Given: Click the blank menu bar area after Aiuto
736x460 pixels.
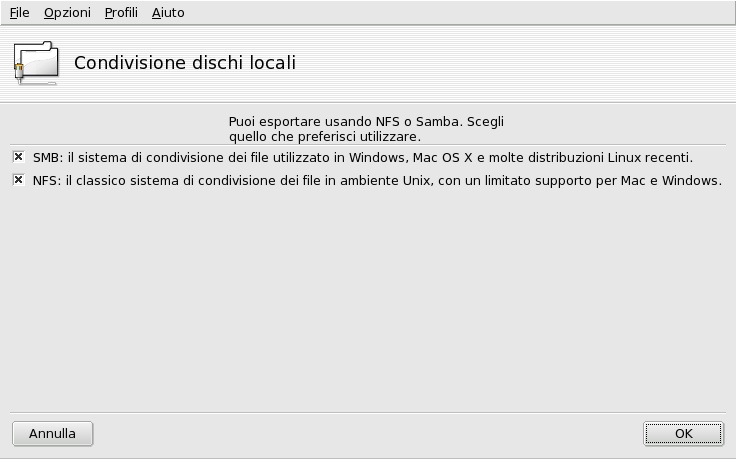Looking at the screenshot, I should click(x=450, y=13).
